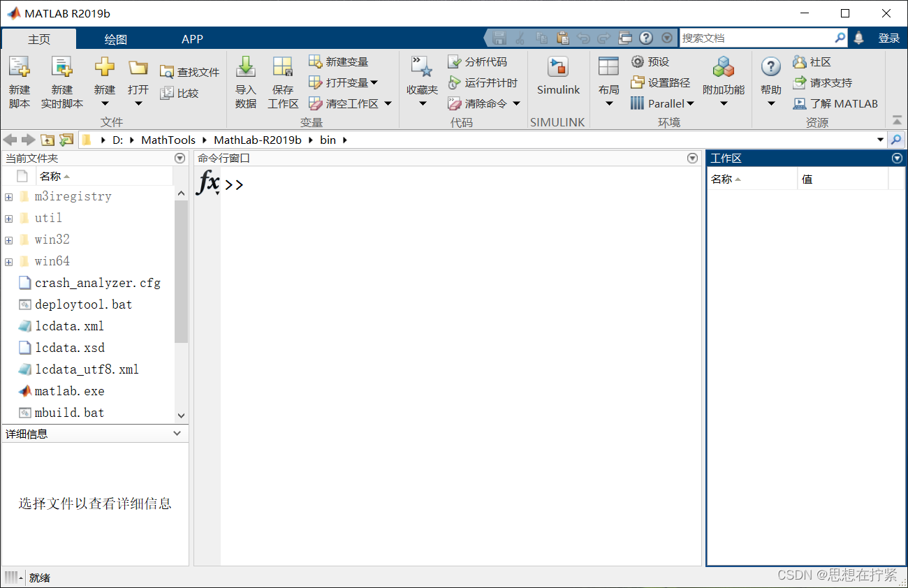Select deploytool.bat file
Image resolution: width=908 pixels, height=588 pixels.
(x=84, y=304)
